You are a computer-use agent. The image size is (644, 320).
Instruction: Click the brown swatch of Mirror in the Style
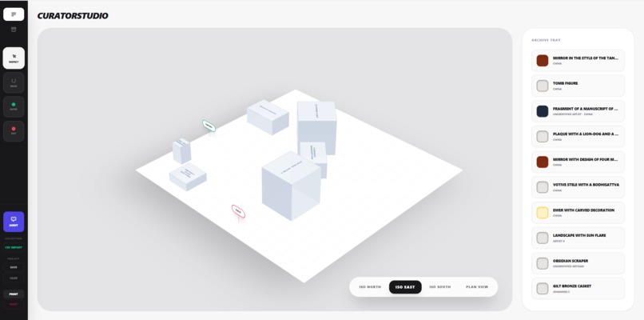tap(543, 61)
